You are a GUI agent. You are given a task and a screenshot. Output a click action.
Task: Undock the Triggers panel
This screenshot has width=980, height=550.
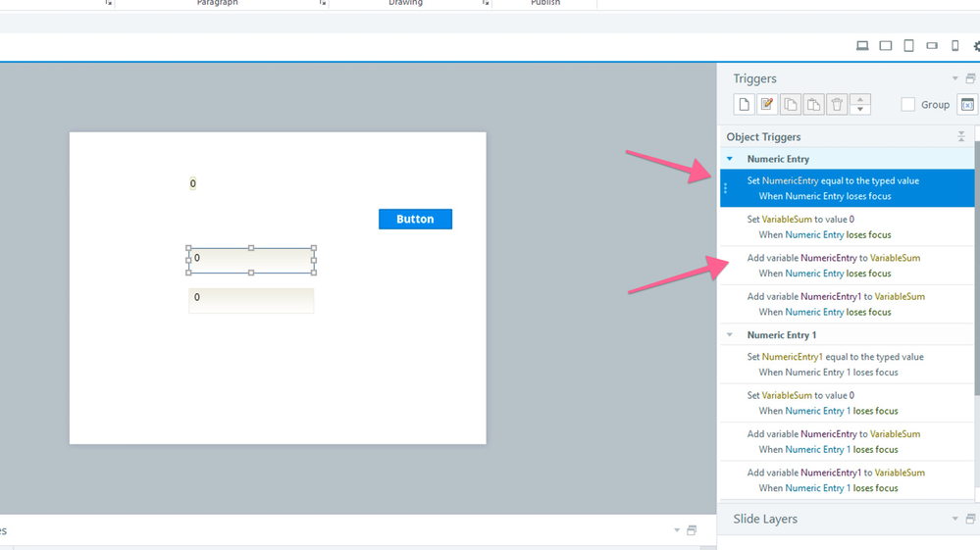pos(970,78)
